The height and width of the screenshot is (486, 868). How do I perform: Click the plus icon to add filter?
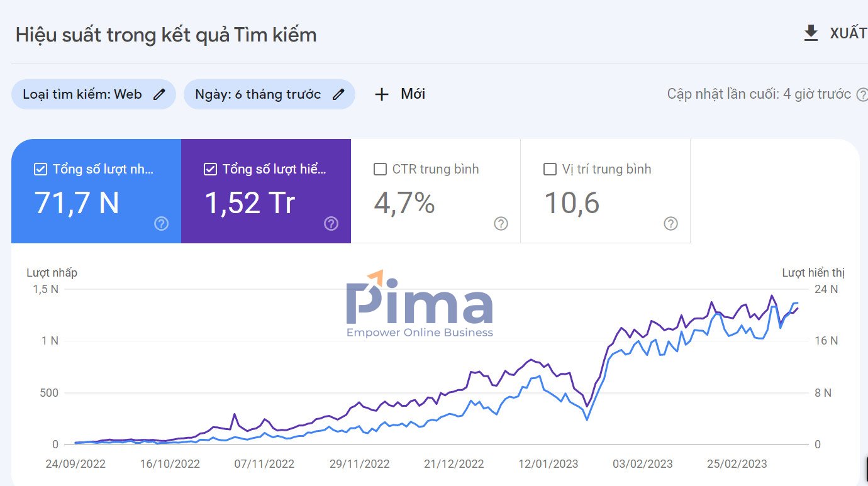tap(381, 94)
